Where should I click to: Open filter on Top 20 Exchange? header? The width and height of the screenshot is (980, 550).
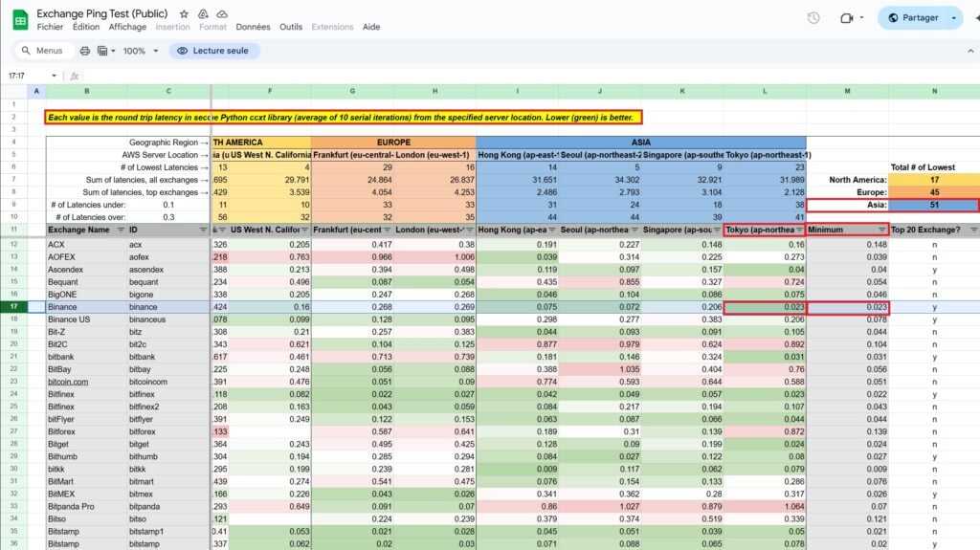973,230
